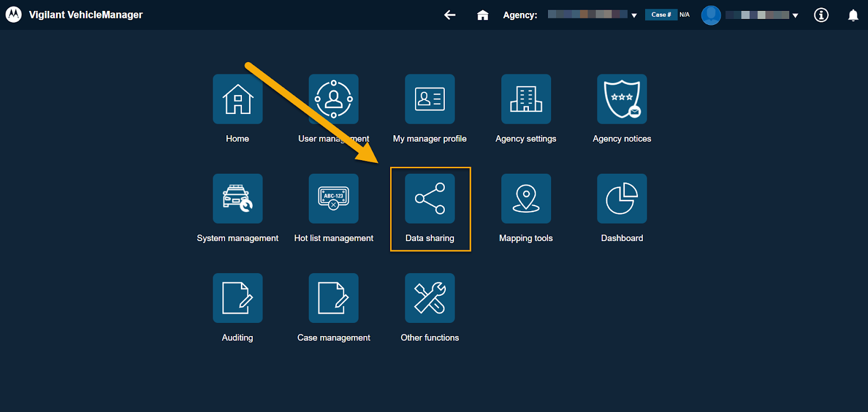Open Agency settings building icon
868x412 pixels.
[526, 99]
